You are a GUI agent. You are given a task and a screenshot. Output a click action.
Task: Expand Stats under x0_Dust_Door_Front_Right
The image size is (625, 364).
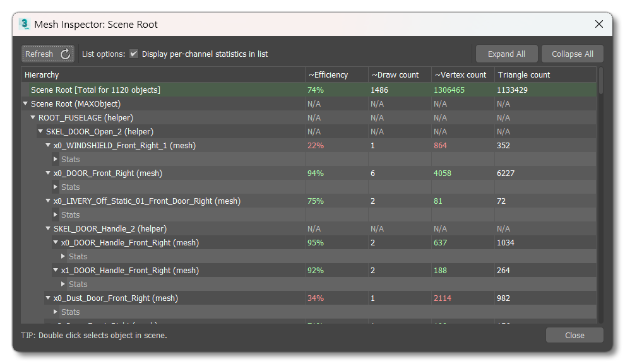[55, 312]
